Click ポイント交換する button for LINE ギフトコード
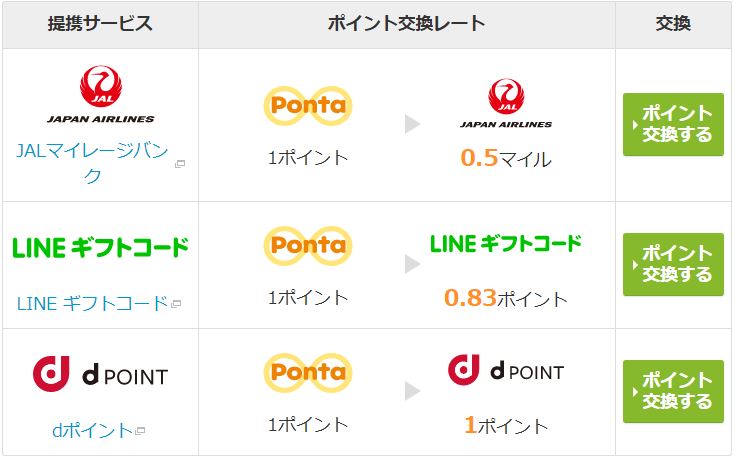This screenshot has height=460, width=735. tap(673, 264)
